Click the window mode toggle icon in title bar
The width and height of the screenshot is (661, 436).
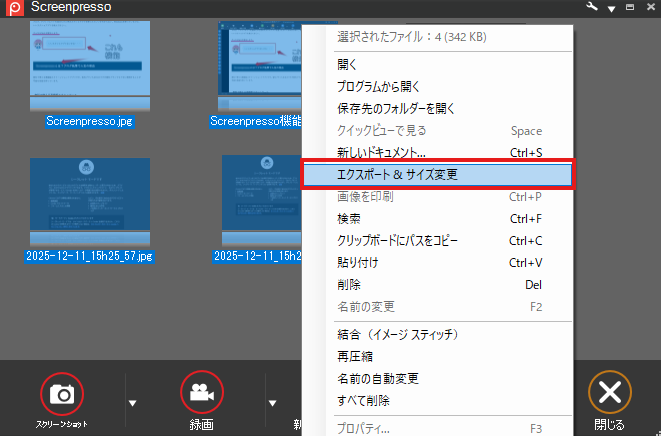(628, 8)
